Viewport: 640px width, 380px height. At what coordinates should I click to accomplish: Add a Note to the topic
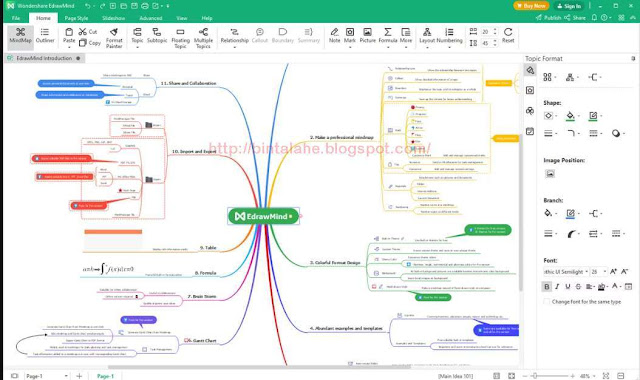click(x=334, y=36)
